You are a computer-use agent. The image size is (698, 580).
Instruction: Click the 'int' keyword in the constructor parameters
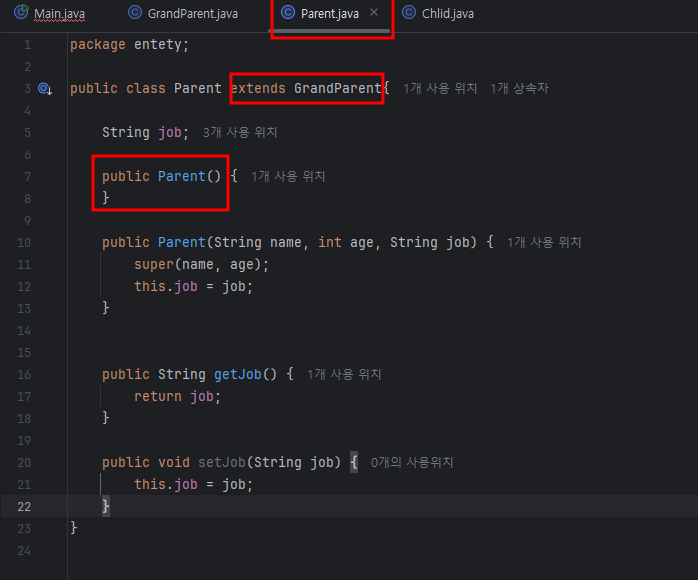tap(330, 243)
